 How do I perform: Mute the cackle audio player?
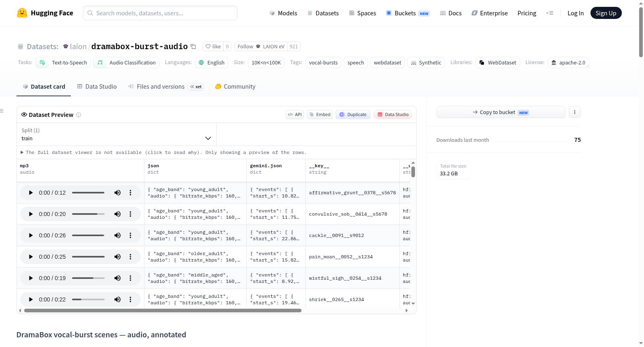click(118, 235)
